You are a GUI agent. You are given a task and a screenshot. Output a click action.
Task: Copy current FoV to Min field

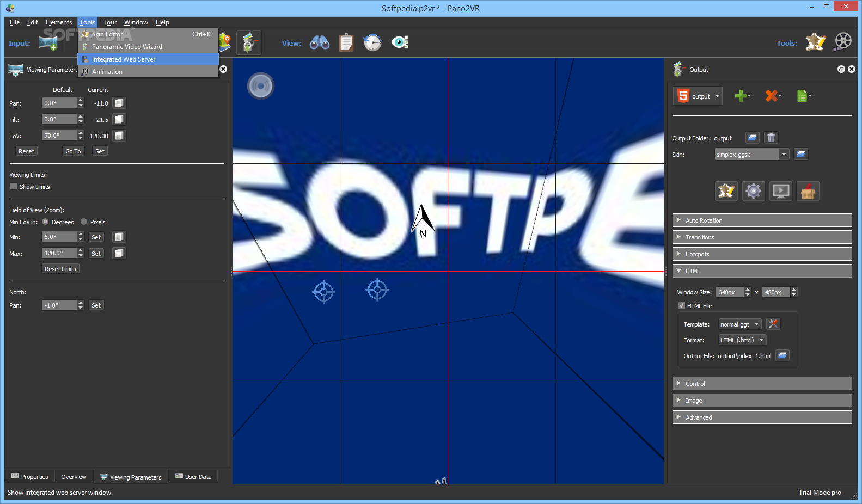pyautogui.click(x=119, y=237)
